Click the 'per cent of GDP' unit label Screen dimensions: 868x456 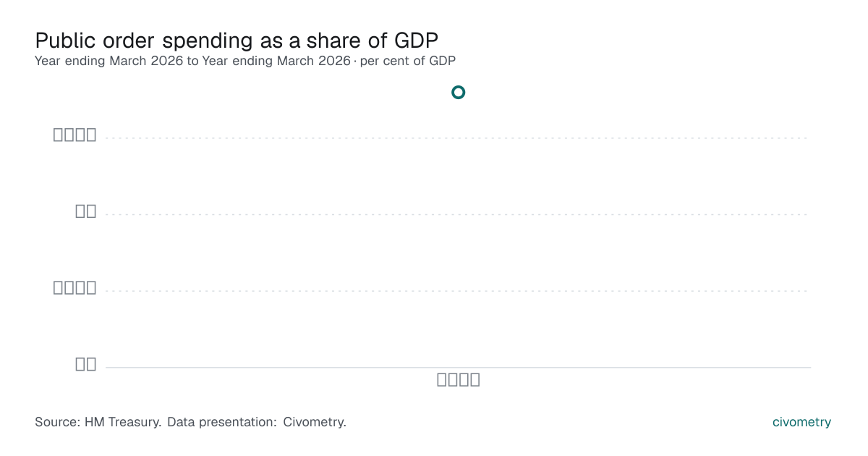tap(407, 61)
